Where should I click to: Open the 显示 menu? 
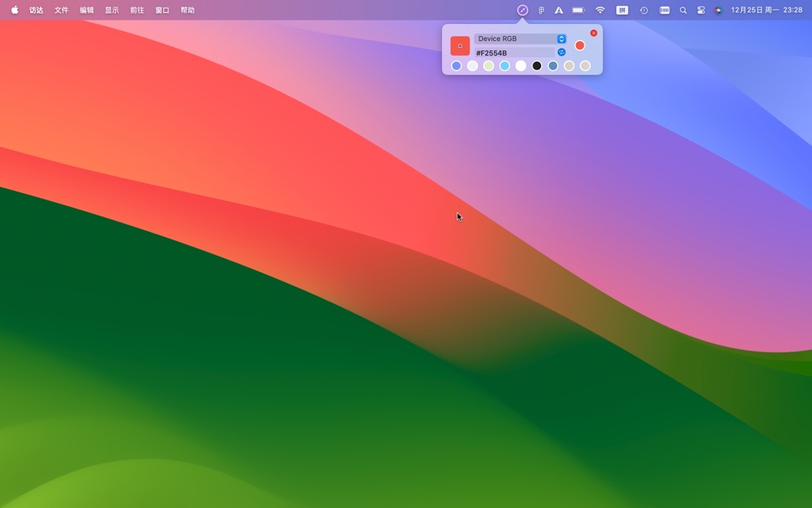click(x=112, y=10)
